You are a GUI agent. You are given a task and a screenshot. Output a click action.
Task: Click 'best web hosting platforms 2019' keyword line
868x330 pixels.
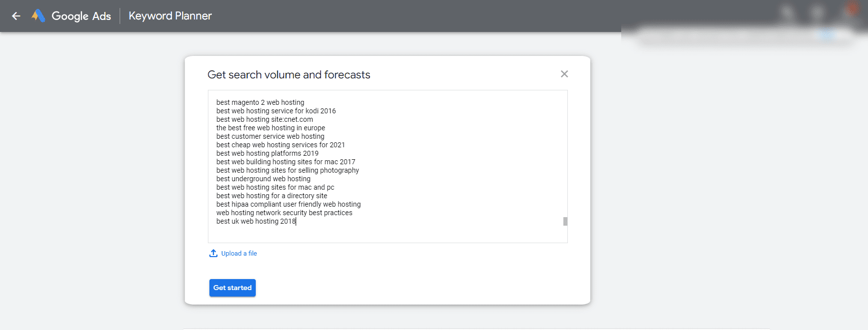(x=267, y=153)
